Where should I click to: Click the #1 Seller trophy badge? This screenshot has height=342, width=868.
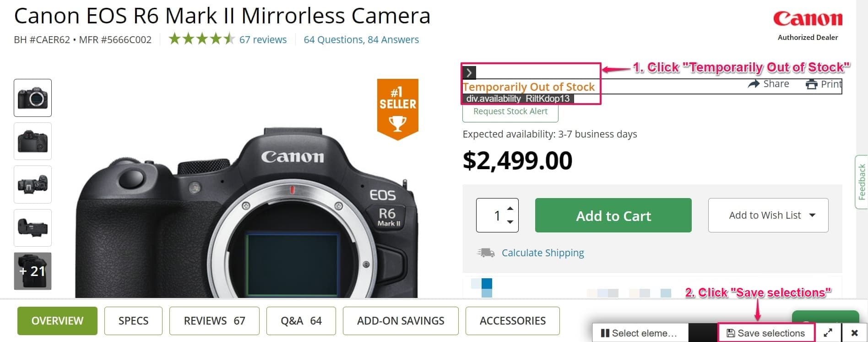click(398, 105)
